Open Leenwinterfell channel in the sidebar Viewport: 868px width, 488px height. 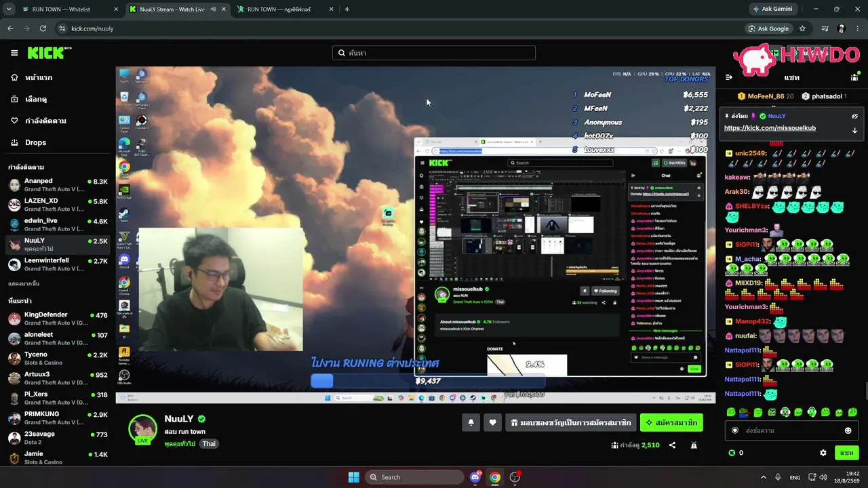pyautogui.click(x=58, y=264)
